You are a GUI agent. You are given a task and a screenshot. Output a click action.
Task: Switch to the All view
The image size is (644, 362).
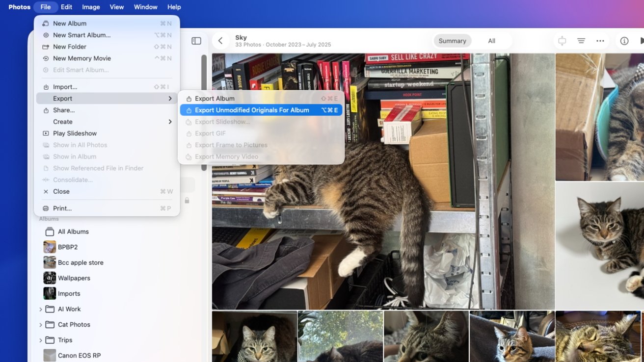[x=491, y=41]
